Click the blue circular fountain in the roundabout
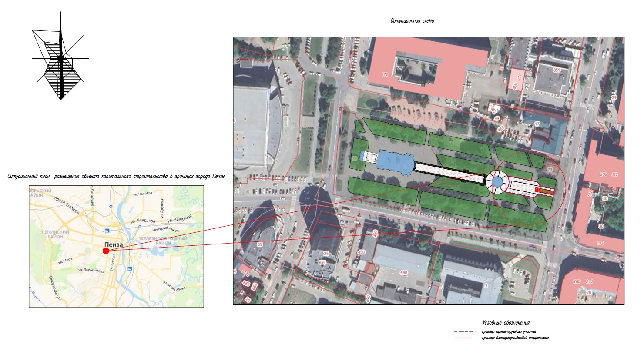The image size is (644, 348). (x=496, y=183)
